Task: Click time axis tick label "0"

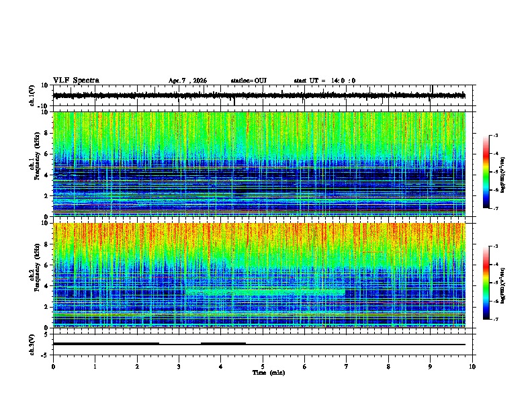Action: coord(53,367)
